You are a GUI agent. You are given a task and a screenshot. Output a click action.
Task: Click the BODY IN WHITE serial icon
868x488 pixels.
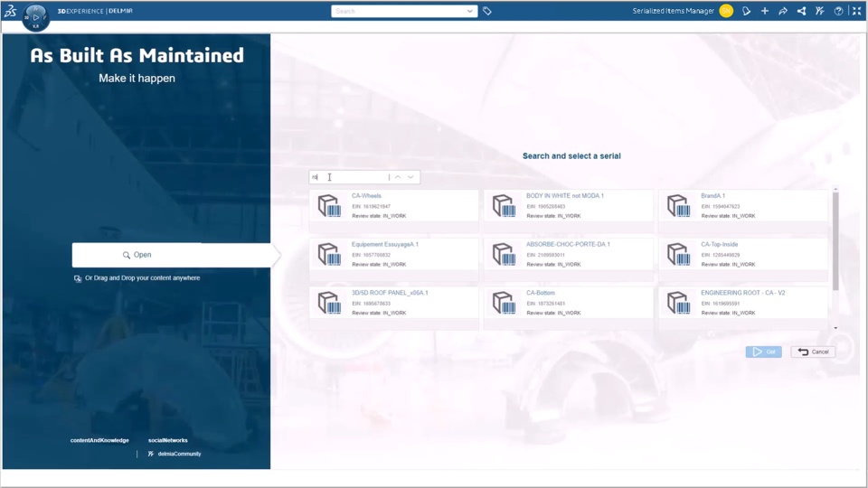504,206
